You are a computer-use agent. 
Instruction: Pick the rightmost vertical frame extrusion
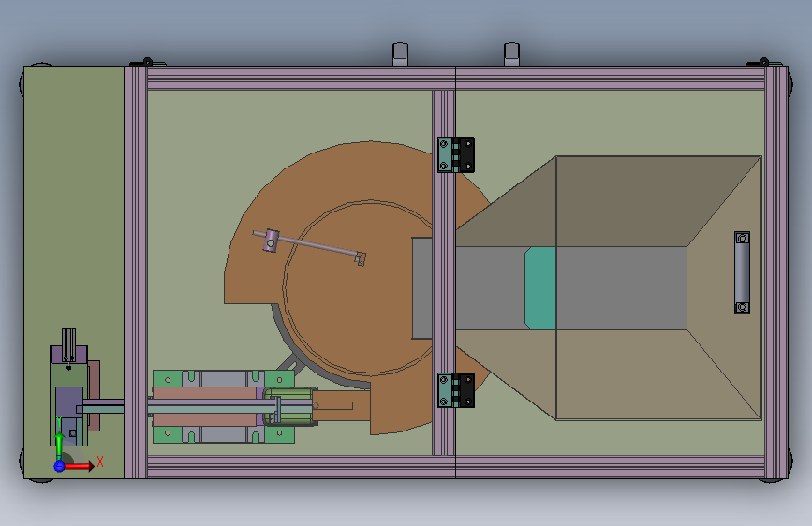tap(776, 273)
